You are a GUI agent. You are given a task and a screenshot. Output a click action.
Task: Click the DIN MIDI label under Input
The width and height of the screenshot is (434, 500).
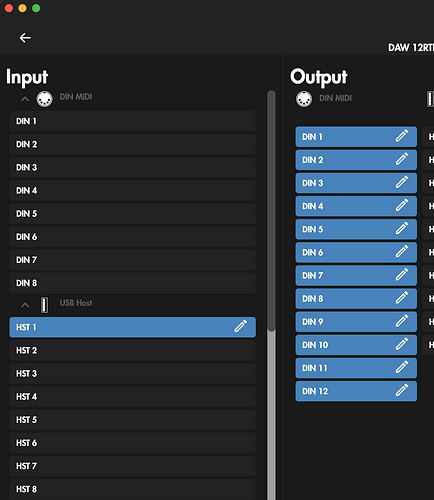pos(76,97)
